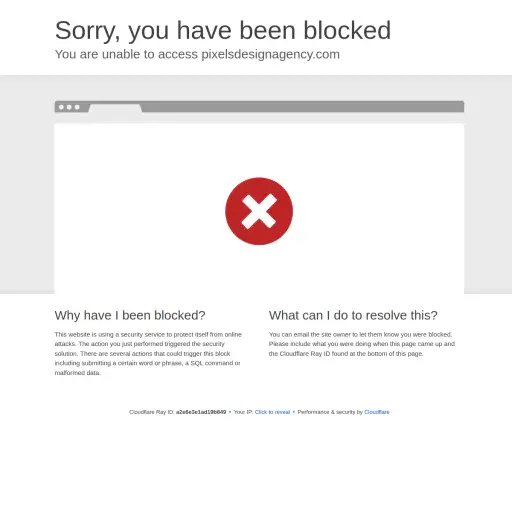Click the red error X icon
The width and height of the screenshot is (512, 512).
259,211
